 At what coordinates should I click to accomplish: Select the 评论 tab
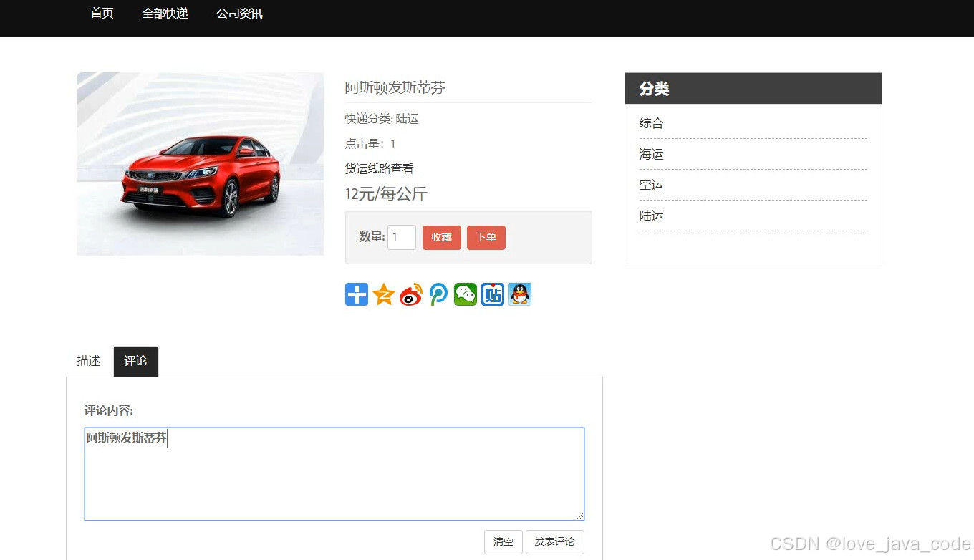[136, 362]
